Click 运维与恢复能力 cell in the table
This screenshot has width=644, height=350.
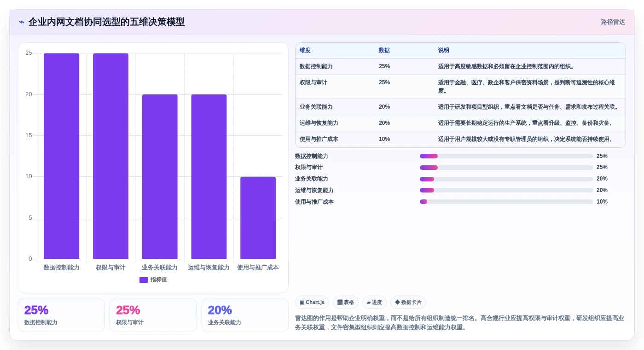[x=319, y=123]
